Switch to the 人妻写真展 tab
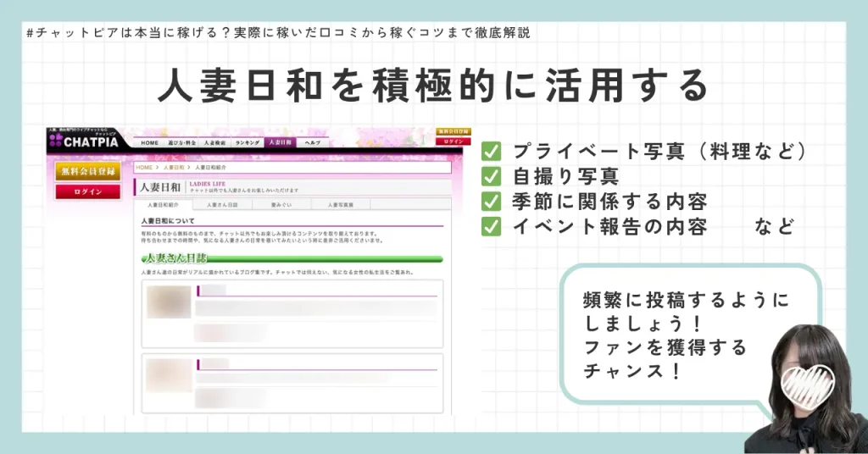 point(341,205)
